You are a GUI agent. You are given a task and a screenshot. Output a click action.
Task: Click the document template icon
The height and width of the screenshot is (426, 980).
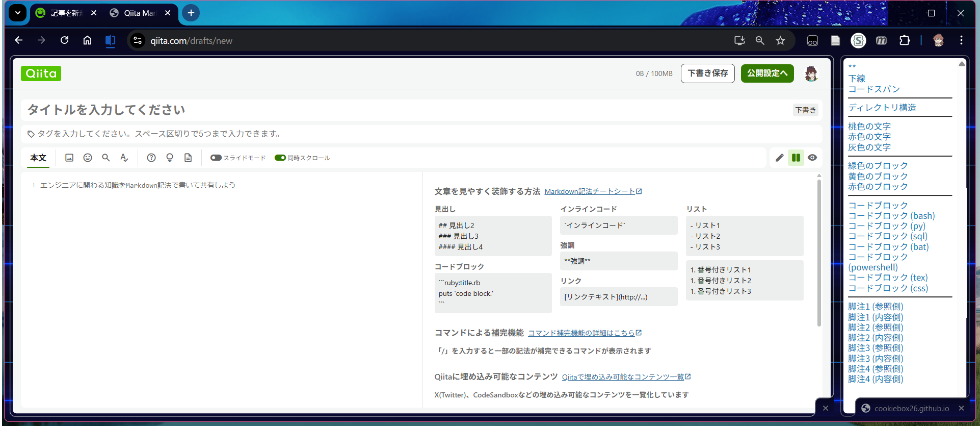pos(188,158)
